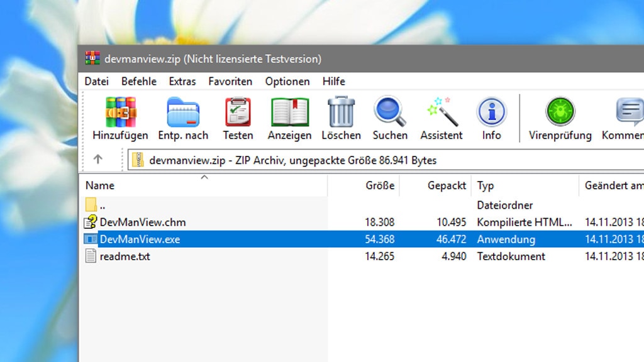Sort files by the Größe column

[x=380, y=185]
